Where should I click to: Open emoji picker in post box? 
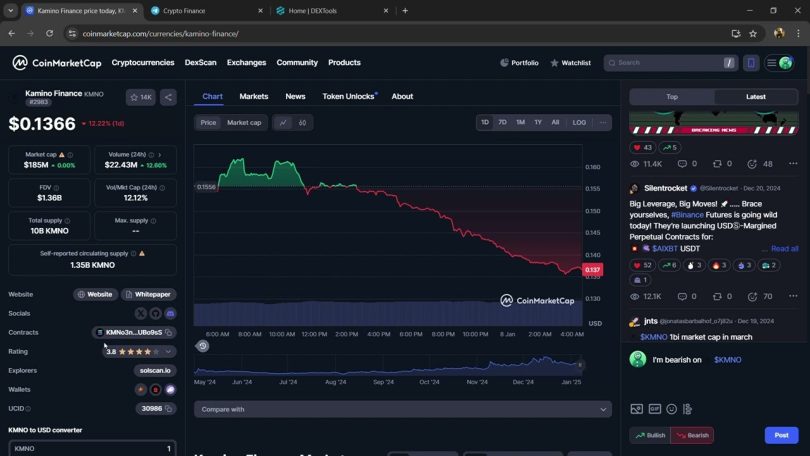671,409
